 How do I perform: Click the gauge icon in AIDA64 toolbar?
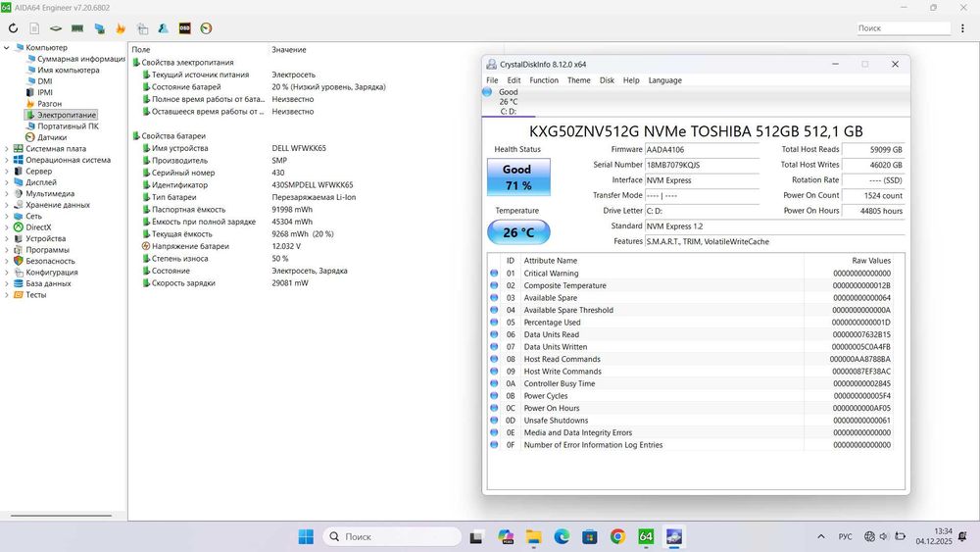pyautogui.click(x=206, y=28)
